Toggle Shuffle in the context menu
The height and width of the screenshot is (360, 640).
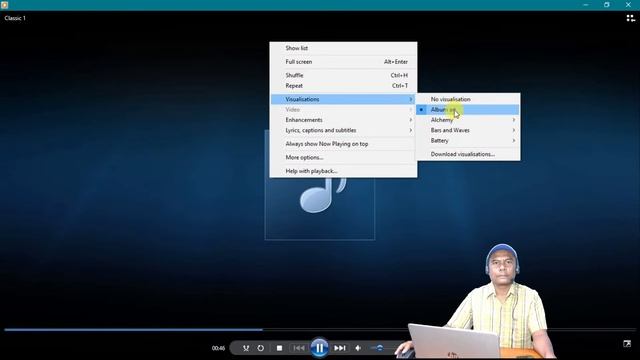pos(343,75)
